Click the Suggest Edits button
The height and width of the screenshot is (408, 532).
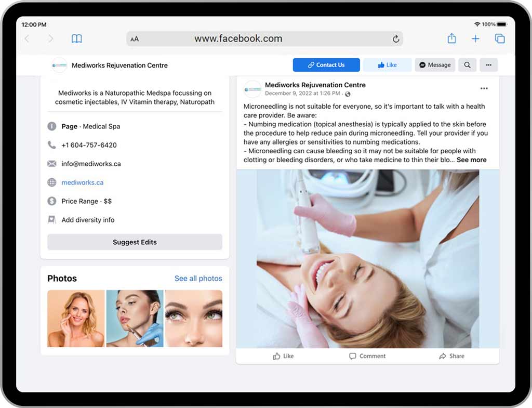pyautogui.click(x=135, y=242)
